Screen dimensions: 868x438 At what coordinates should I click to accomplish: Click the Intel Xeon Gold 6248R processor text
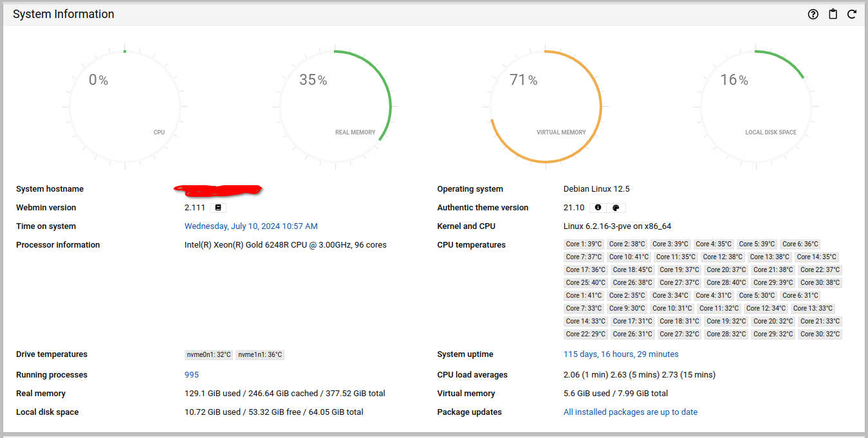[x=286, y=245]
